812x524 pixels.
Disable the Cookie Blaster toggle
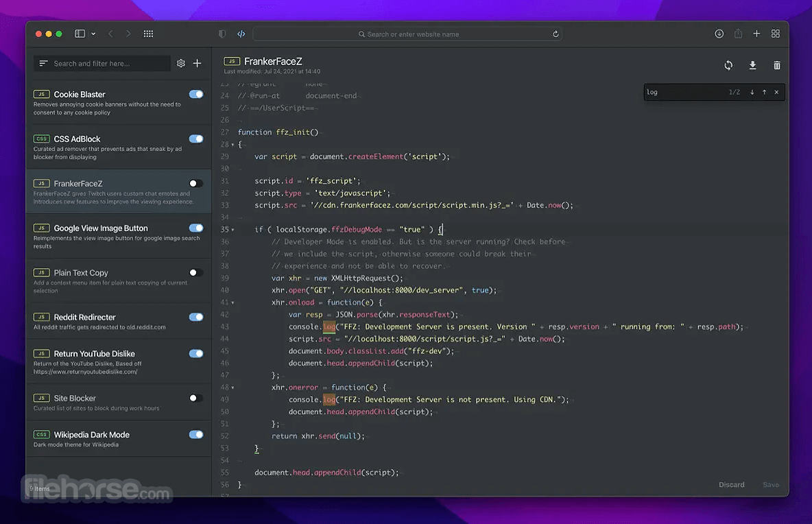point(196,94)
